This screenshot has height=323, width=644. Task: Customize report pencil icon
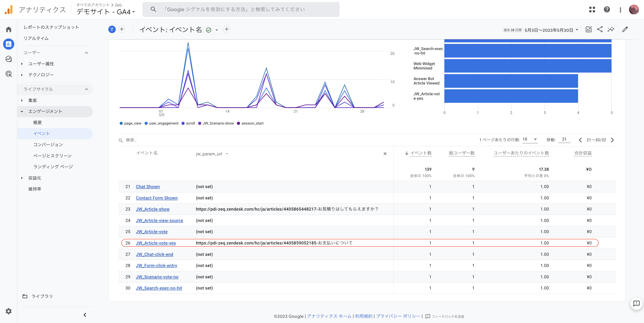[x=625, y=29]
